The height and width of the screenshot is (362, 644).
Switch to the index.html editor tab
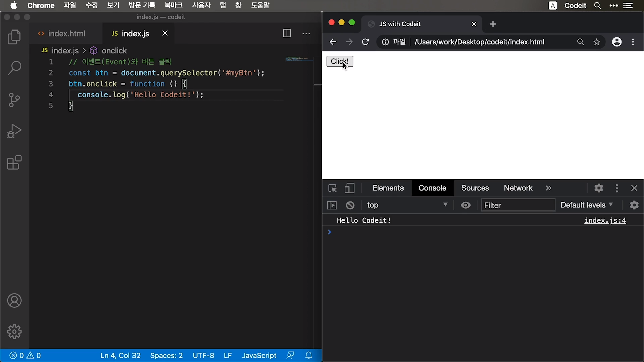click(66, 34)
